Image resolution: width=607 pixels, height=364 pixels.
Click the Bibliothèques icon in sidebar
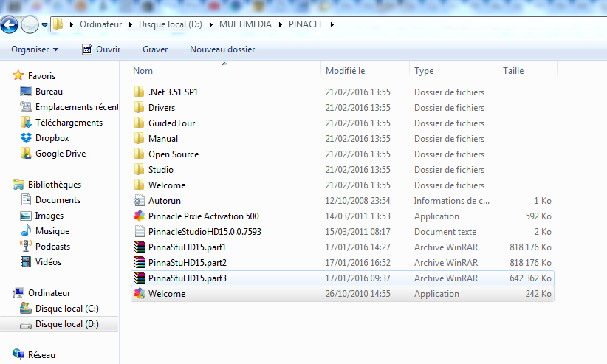tap(18, 185)
